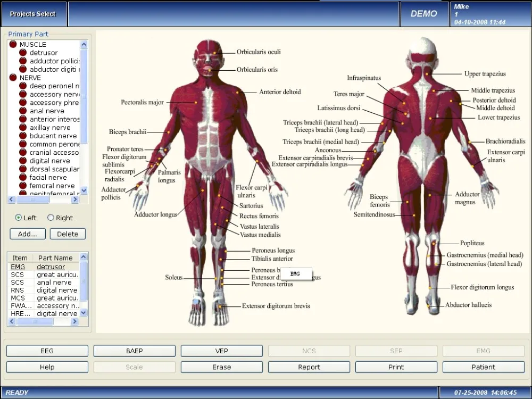The width and height of the screenshot is (532, 399).
Task: Click the item table scrollbar up arrow
Action: point(84,257)
